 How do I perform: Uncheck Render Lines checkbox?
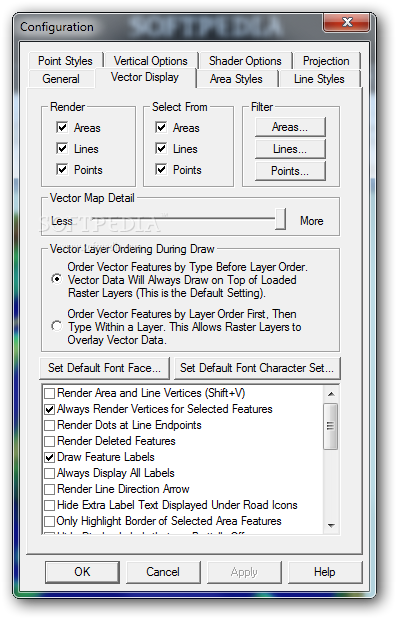pyautogui.click(x=62, y=148)
